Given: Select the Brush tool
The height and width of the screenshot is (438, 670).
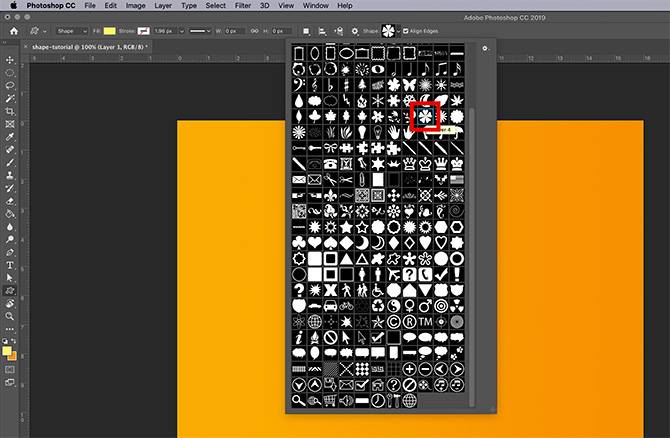Looking at the screenshot, I should tap(9, 162).
